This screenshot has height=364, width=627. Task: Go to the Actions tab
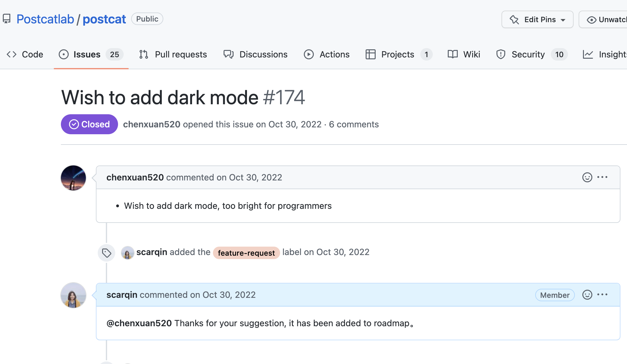(x=327, y=54)
